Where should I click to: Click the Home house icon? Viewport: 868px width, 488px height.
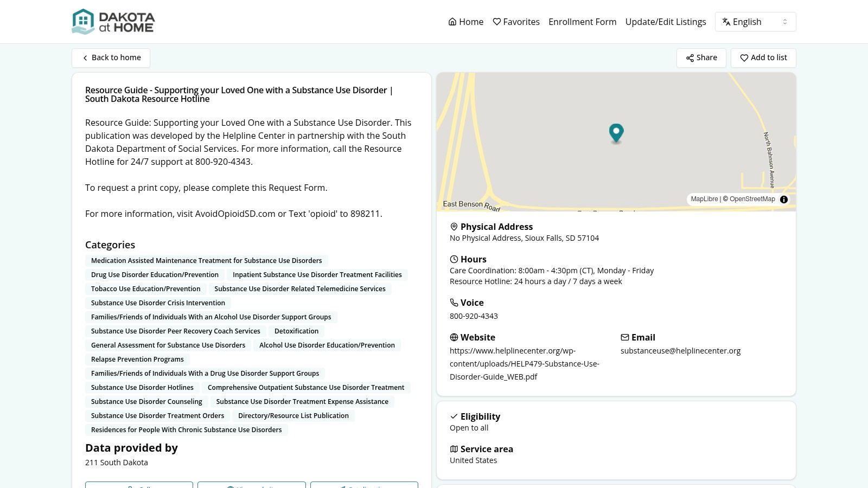click(x=452, y=22)
